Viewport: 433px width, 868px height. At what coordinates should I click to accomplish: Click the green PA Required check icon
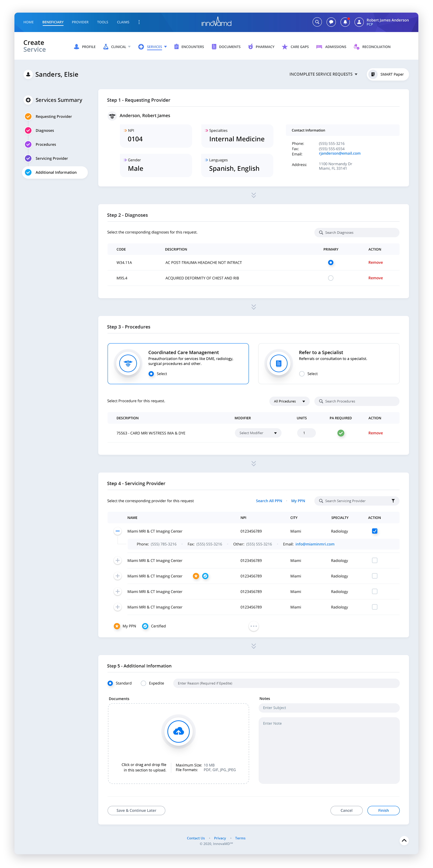[x=341, y=433]
